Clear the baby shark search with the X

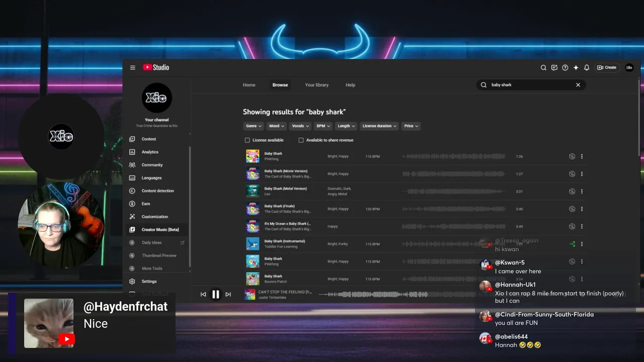click(578, 85)
